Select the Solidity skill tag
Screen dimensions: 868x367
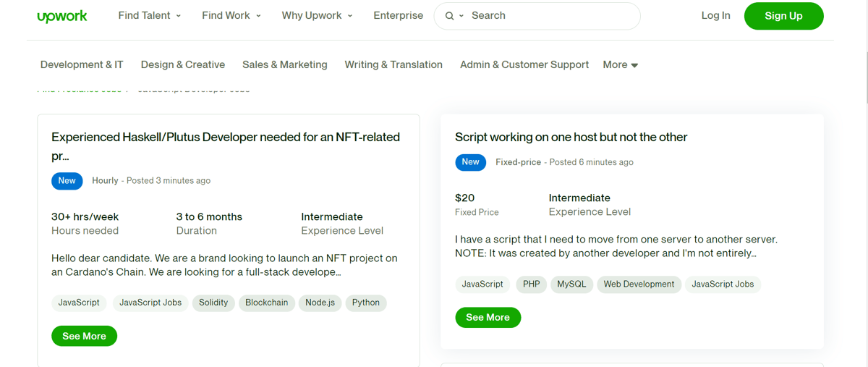point(213,303)
